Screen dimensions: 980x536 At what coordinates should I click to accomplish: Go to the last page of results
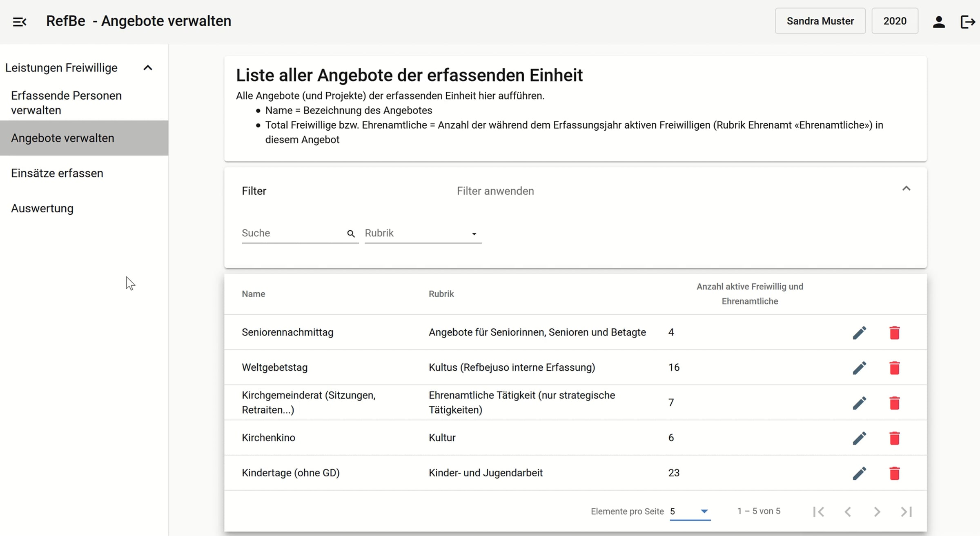coord(906,512)
